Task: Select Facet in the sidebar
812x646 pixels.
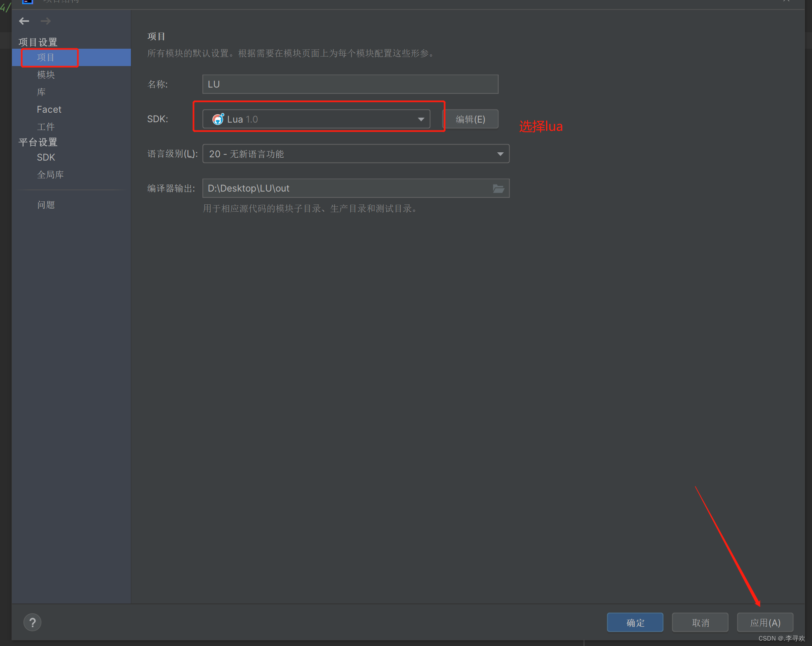Action: click(49, 109)
